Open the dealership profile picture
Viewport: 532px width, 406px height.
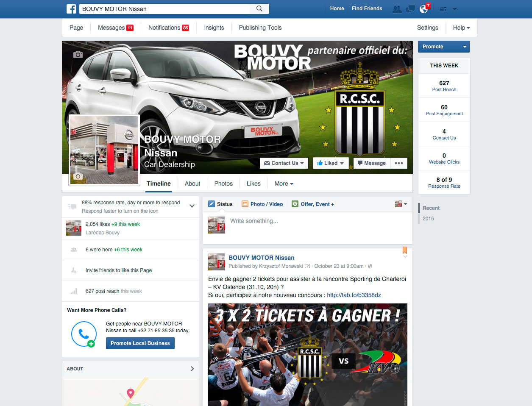coord(104,150)
